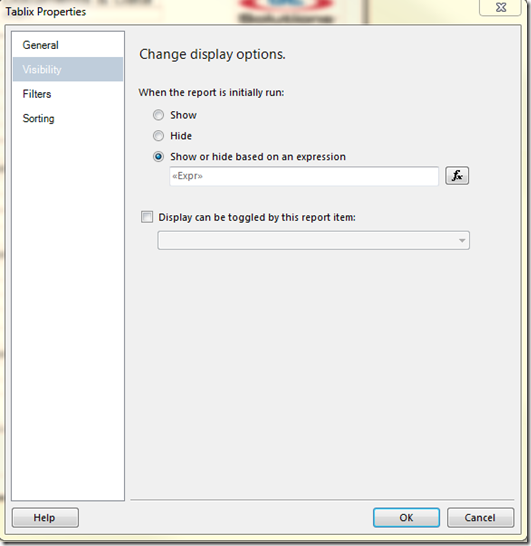Screen dimensions: 531x546
Task: Click the dropdown arrow for report item
Action: 462,240
